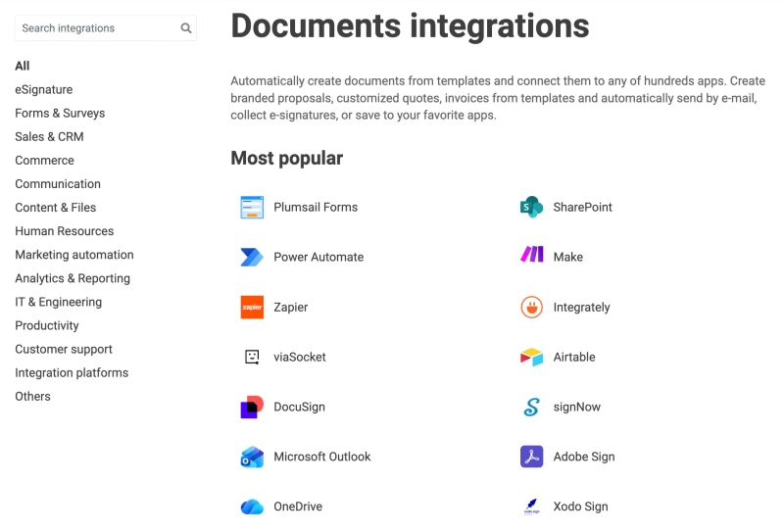Open the IT & Engineering category
784x532 pixels.
tap(59, 302)
